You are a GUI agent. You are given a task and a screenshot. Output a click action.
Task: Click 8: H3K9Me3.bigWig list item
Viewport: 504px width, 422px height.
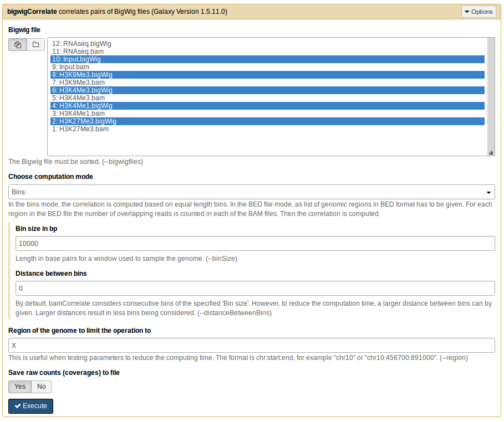pos(82,75)
